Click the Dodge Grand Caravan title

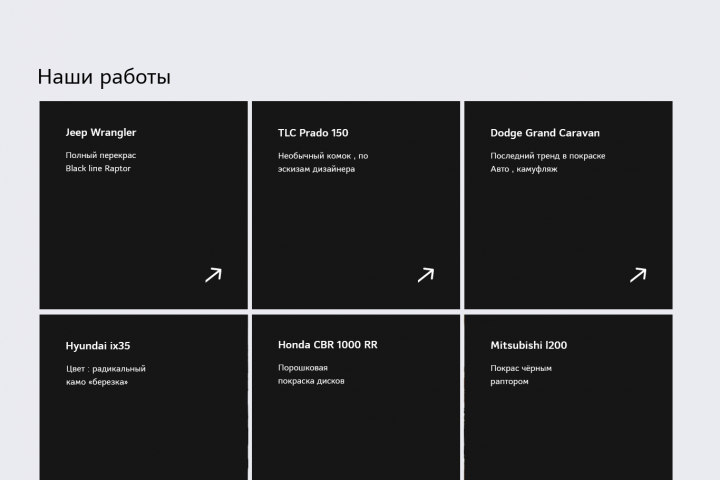545,133
